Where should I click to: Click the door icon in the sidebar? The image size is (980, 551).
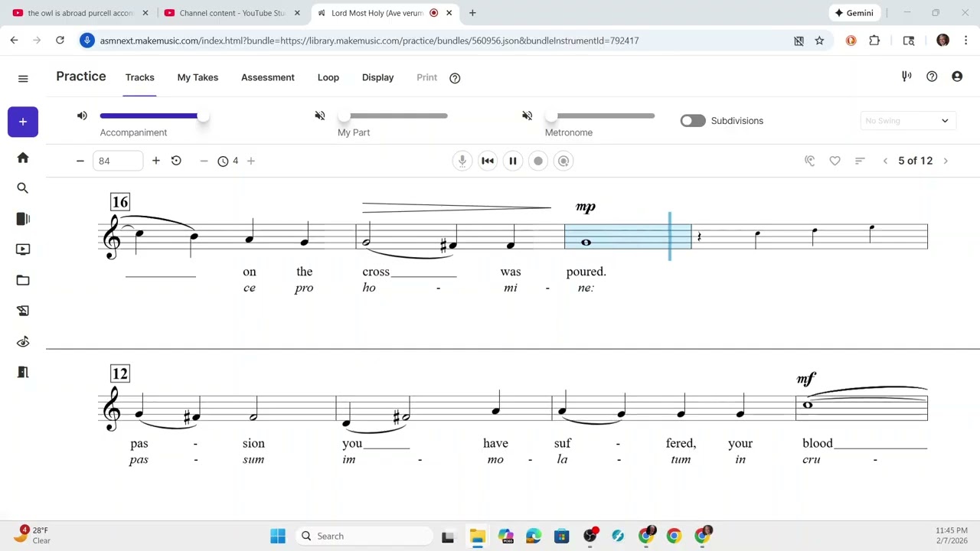pyautogui.click(x=23, y=372)
